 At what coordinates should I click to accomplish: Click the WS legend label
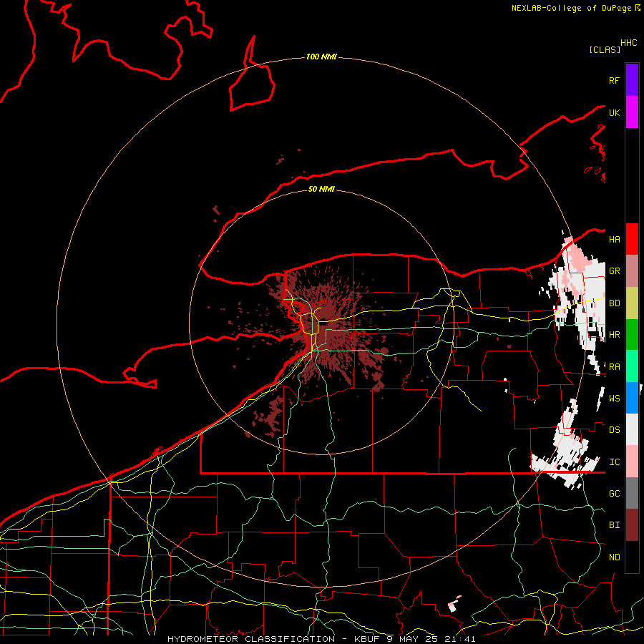pos(614,398)
